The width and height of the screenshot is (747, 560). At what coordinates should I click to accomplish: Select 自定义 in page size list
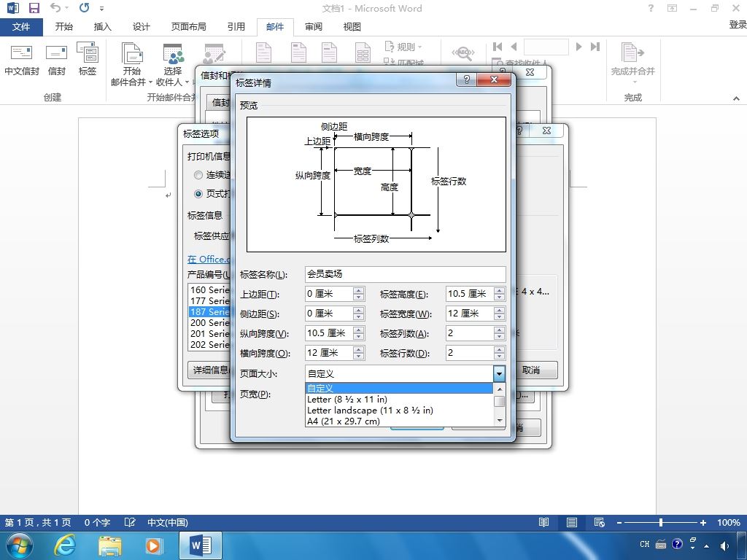399,388
